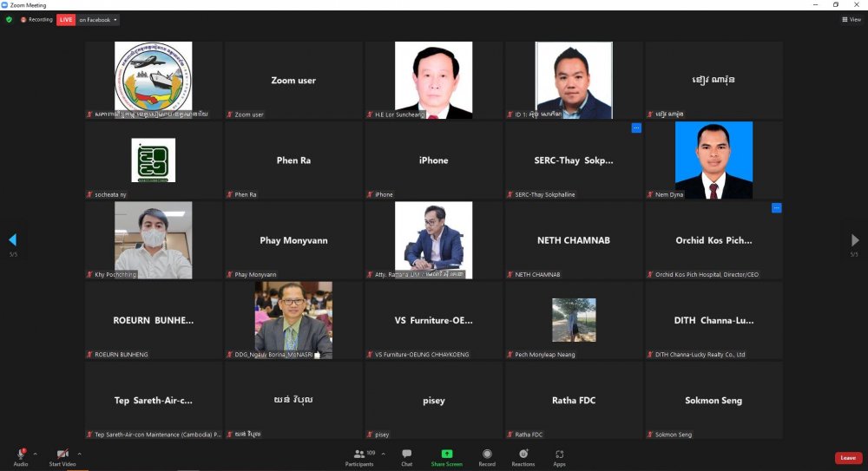This screenshot has height=471, width=868.
Task: Open the Participants panel
Action: tap(358, 456)
